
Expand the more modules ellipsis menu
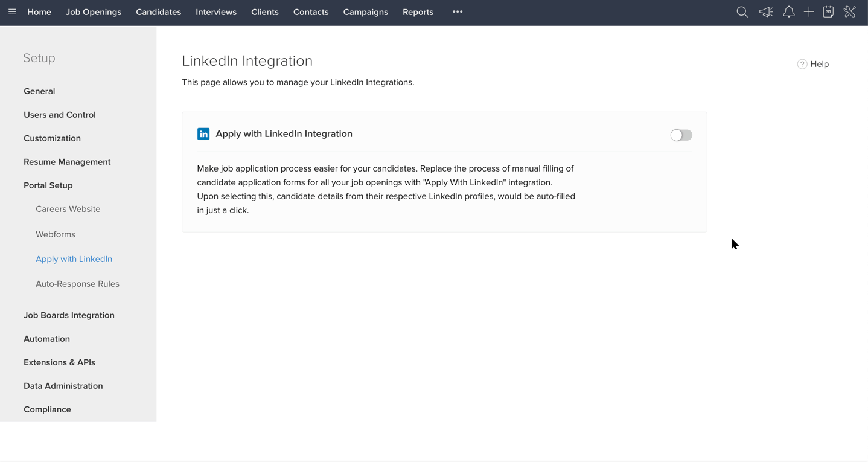pos(458,12)
